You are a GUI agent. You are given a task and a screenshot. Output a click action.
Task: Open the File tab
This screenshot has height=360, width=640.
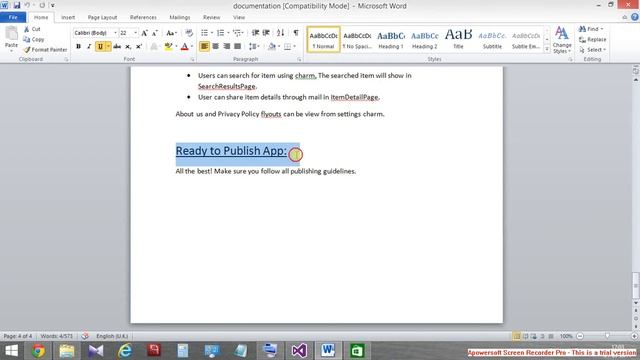tap(13, 17)
